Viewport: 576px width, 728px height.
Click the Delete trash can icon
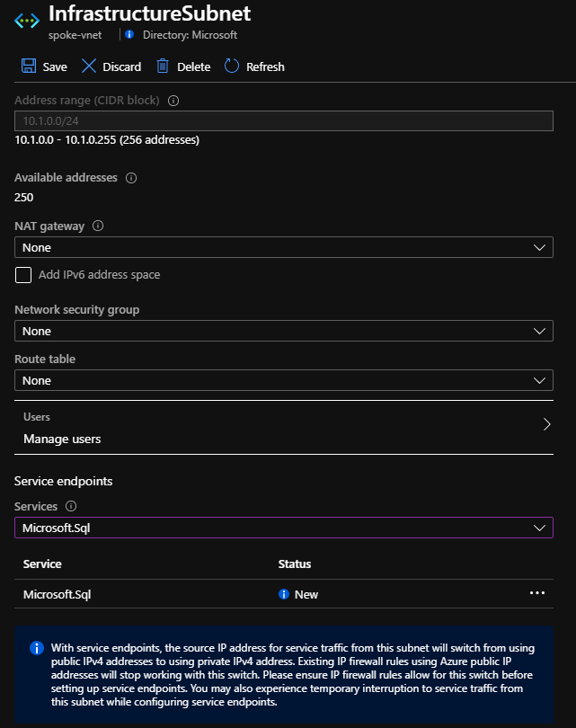(x=163, y=66)
